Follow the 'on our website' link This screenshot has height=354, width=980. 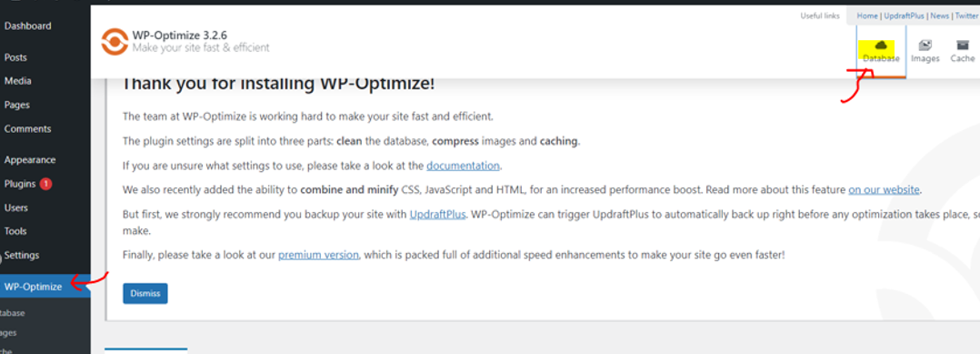[884, 189]
